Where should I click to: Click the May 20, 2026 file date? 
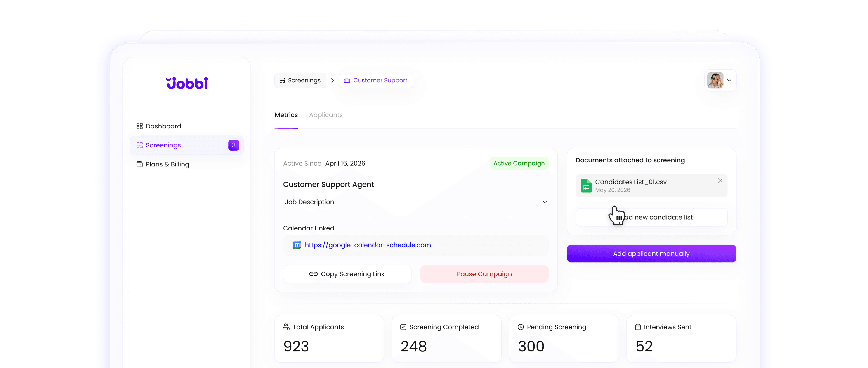(612, 190)
